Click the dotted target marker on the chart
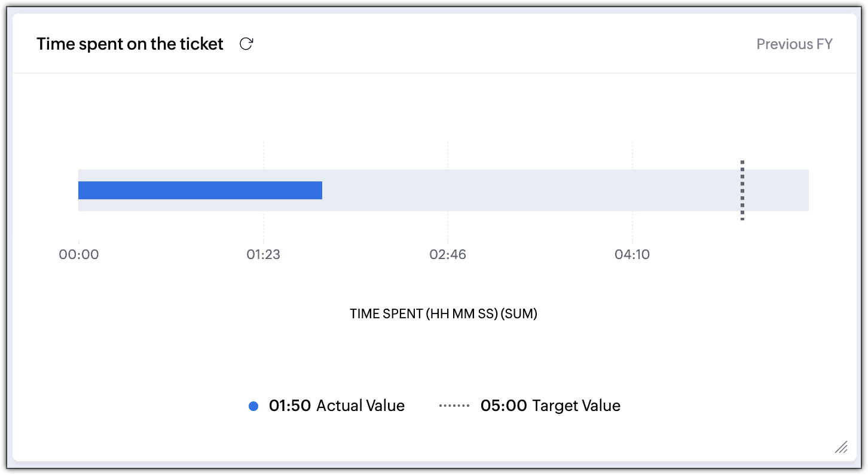Image resolution: width=868 pixels, height=475 pixels. (x=742, y=190)
